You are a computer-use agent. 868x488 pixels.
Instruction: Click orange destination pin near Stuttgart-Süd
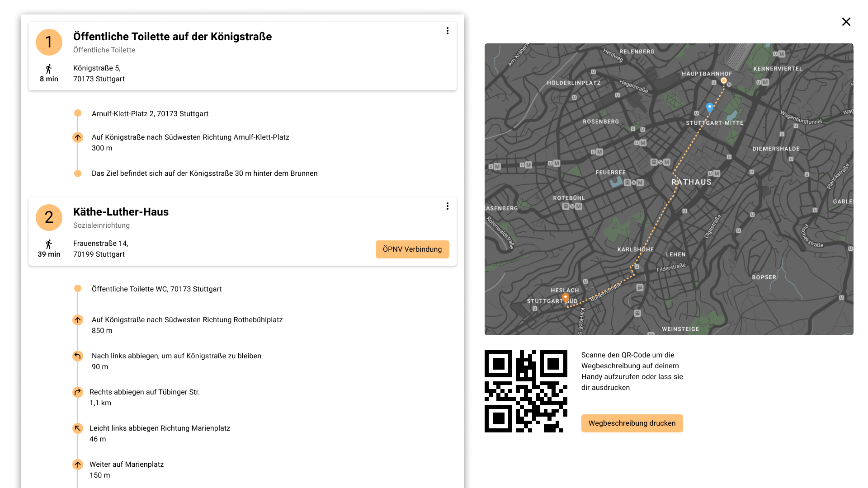pos(566,298)
